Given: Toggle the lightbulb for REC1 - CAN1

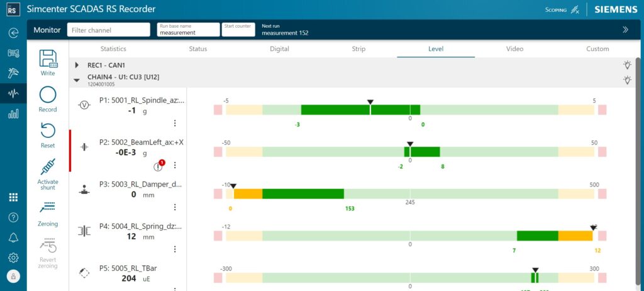Looking at the screenshot, I should pos(626,65).
